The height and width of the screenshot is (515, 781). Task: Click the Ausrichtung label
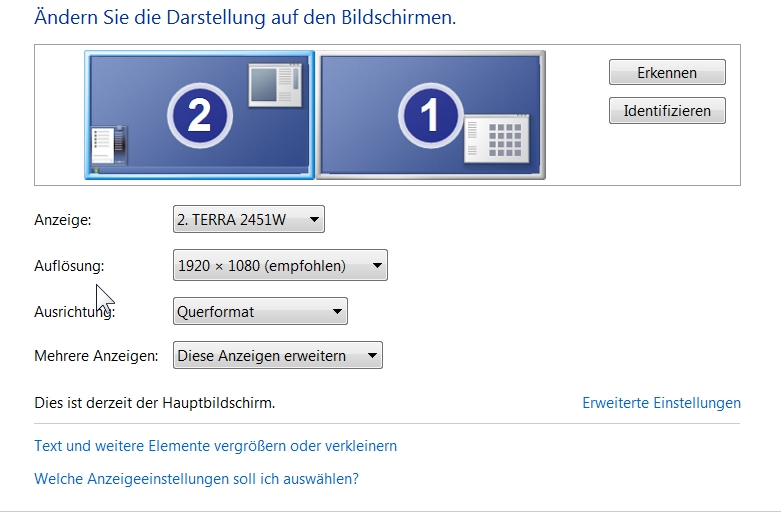(x=75, y=312)
